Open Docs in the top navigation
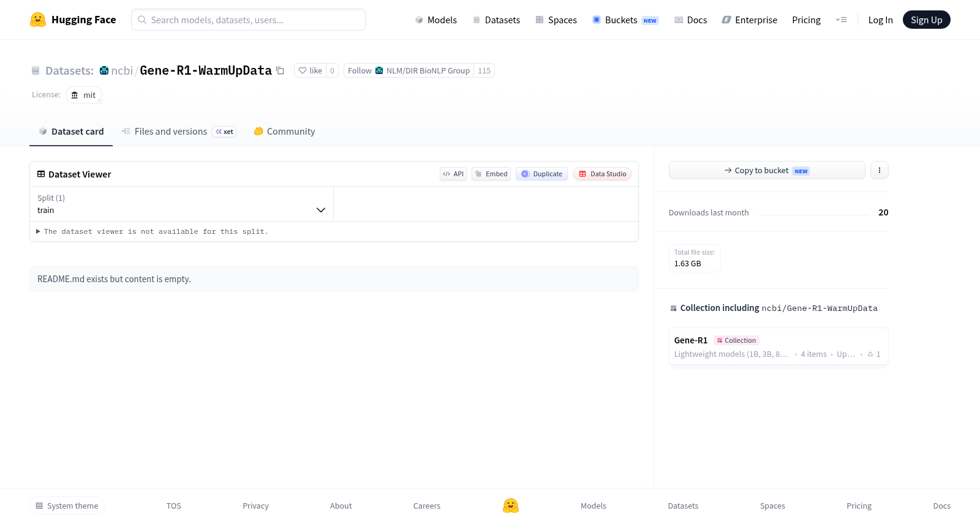980x527 pixels. click(x=690, y=20)
